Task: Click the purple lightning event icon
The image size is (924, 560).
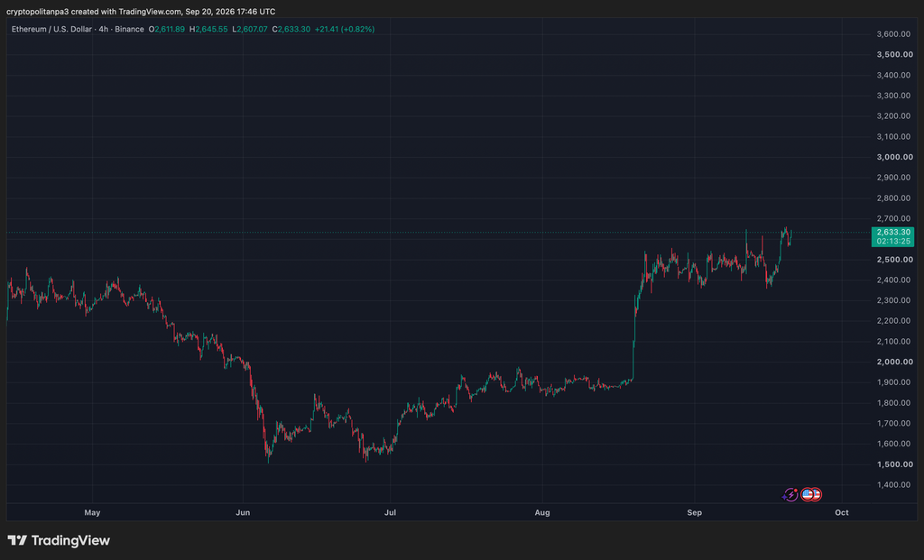Action: pyautogui.click(x=790, y=495)
